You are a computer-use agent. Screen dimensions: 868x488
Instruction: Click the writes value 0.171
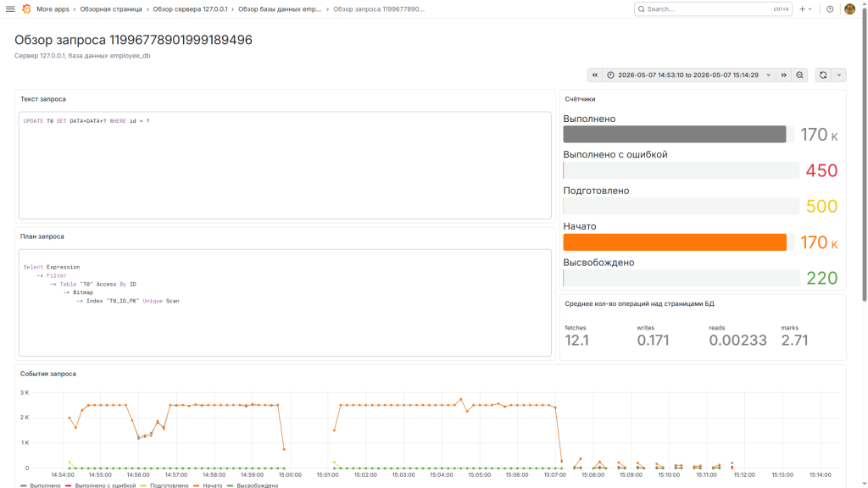click(654, 341)
